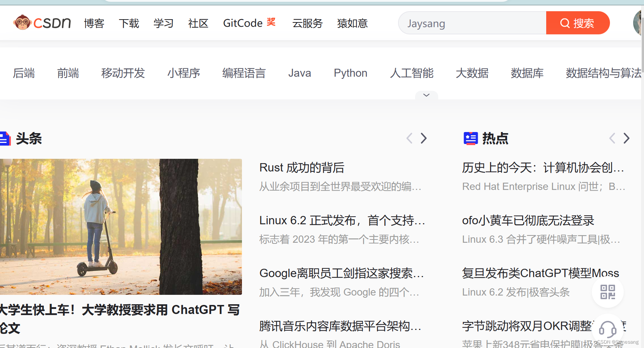Open article Google离职员工剑指这家搜索
This screenshot has width=644, height=348.
[x=342, y=273]
